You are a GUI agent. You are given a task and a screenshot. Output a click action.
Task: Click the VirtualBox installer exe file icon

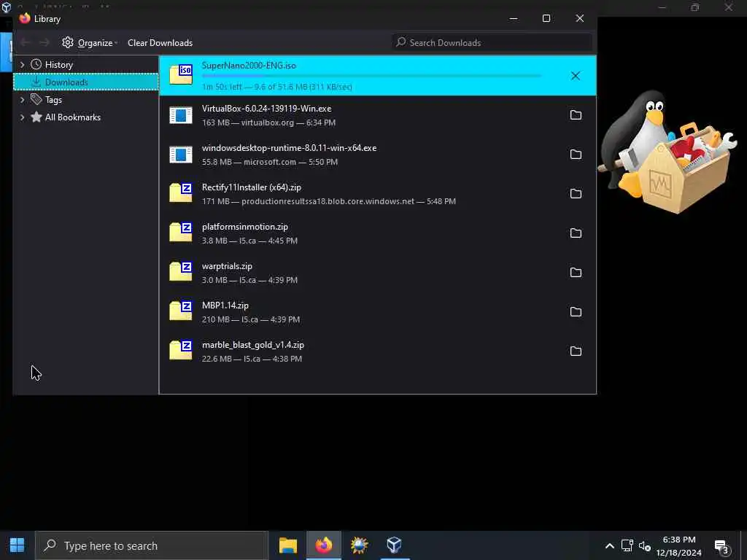[181, 114]
